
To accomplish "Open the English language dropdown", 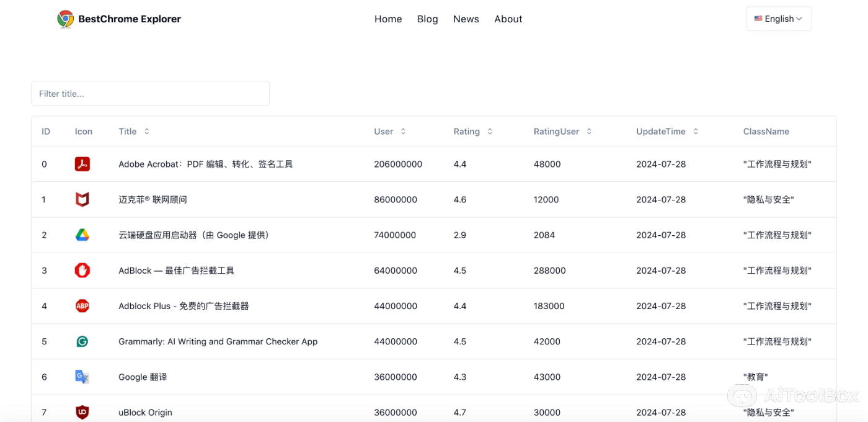I will pyautogui.click(x=778, y=18).
